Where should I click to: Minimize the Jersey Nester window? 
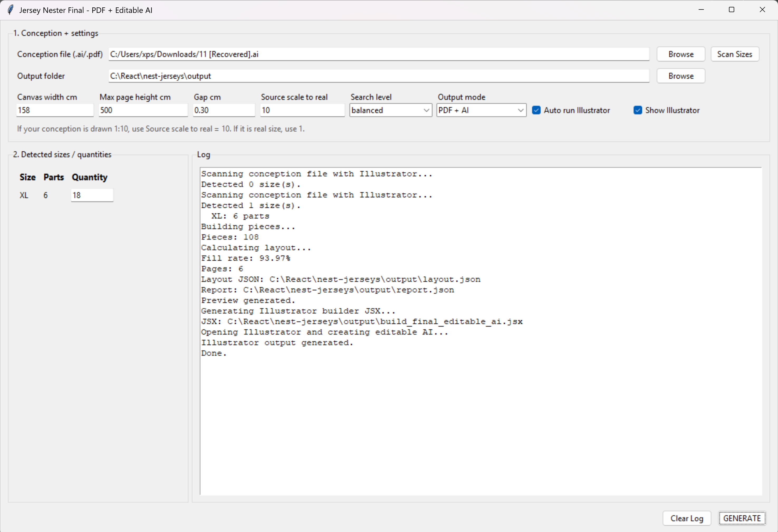tap(701, 10)
